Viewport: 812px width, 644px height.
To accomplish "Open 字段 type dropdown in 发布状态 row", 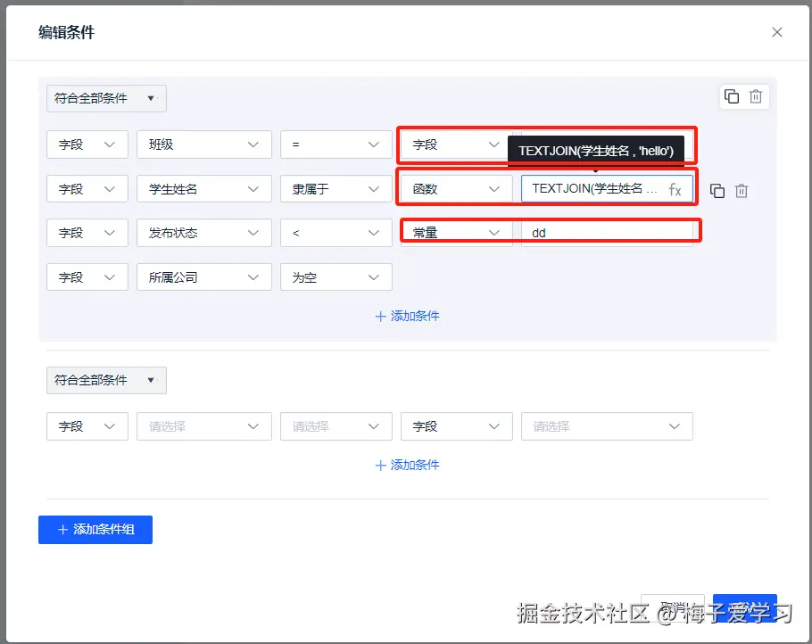I will tap(87, 233).
